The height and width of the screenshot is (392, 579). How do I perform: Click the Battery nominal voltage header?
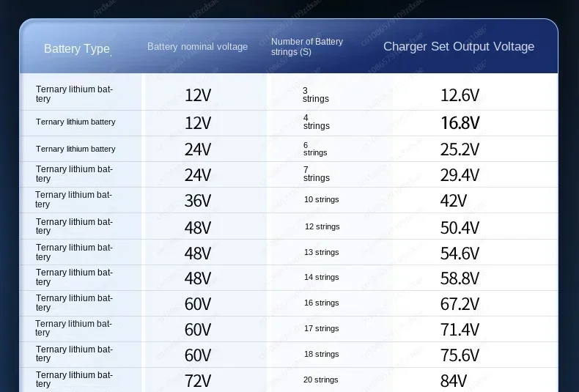click(197, 47)
